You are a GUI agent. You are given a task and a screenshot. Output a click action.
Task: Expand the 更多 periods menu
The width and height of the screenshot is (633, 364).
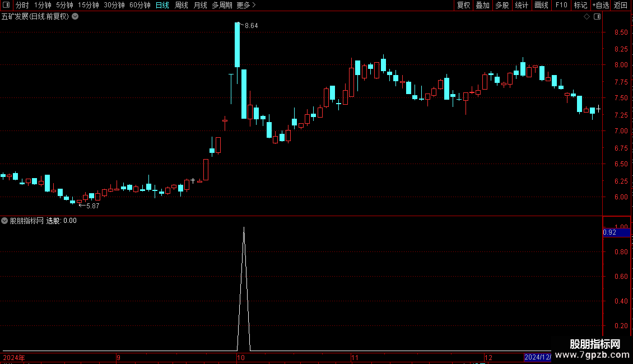pyautogui.click(x=246, y=5)
